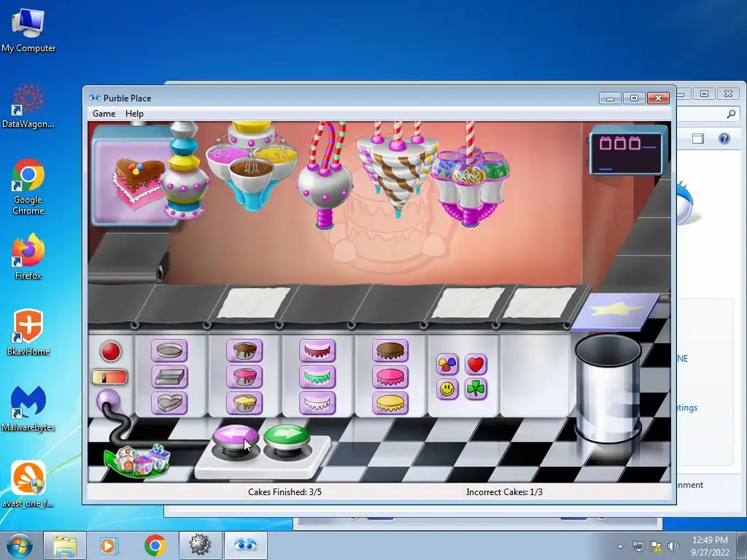Open network status tray icon

[638, 546]
